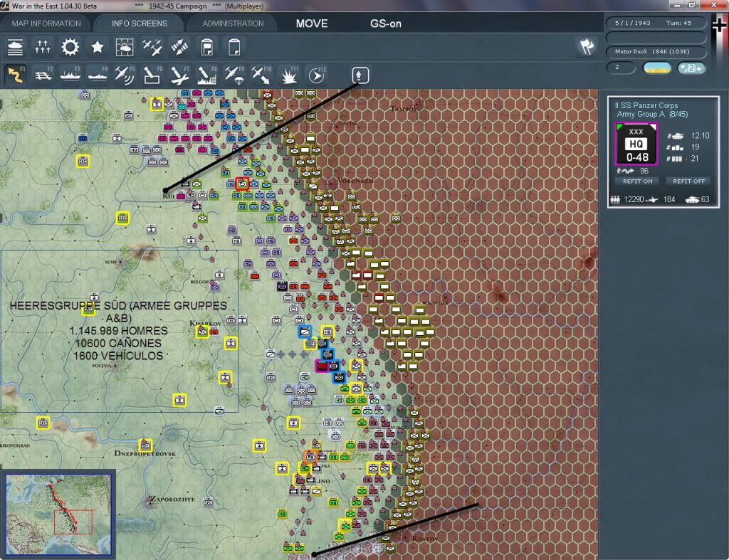The image size is (729, 560).
Task: Click the Army Group A (8/45) link
Action: click(x=652, y=115)
